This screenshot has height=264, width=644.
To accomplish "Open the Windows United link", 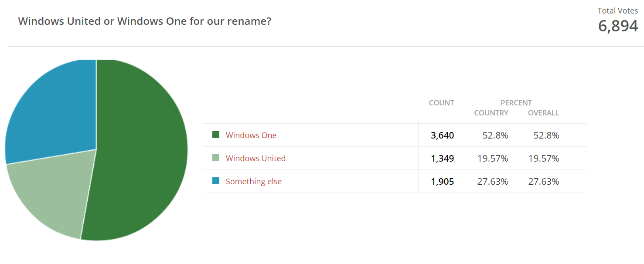I will pos(256,159).
